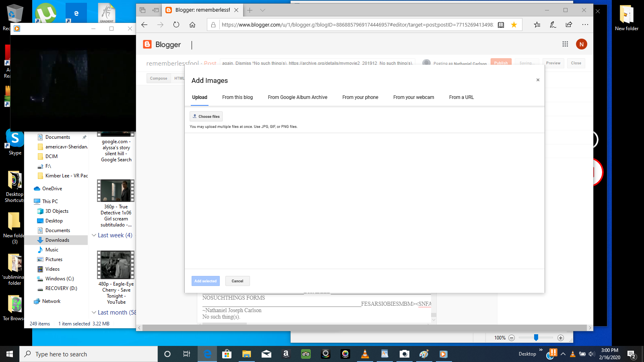Open the Edge favorites hub icon
This screenshot has height=362, width=644.
(537, 25)
